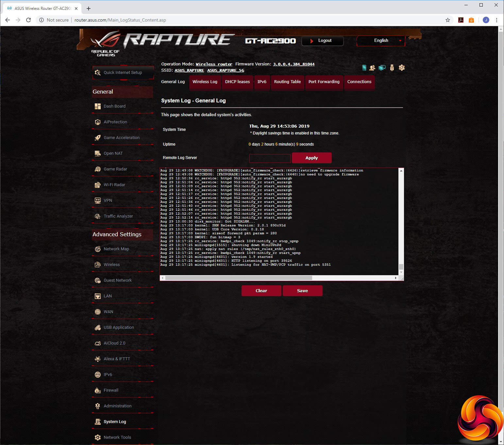Screen dimensions: 504x445
Task: Open the ASUS_RAPTURE SSID link
Action: (189, 70)
